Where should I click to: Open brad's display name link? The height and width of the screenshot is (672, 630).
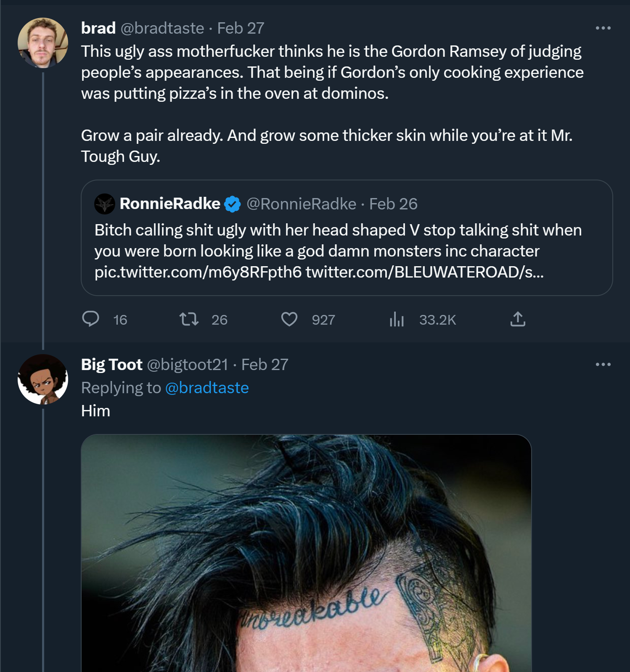[x=98, y=28]
